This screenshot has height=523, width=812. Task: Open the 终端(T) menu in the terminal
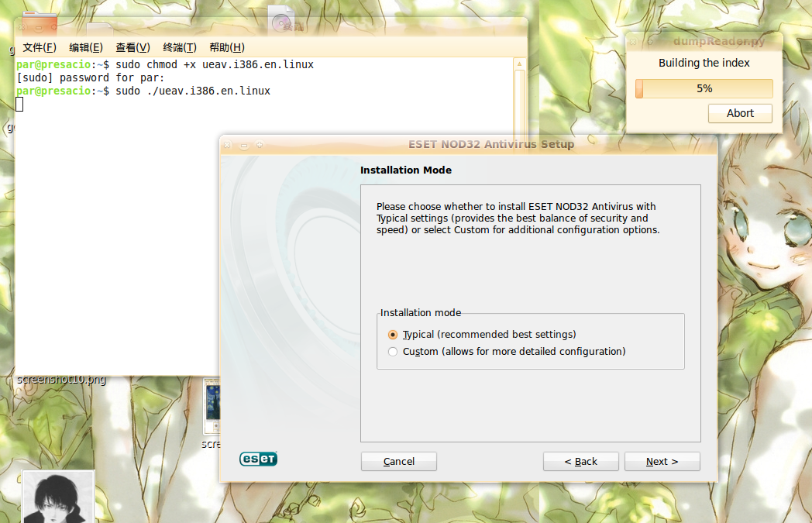pos(180,47)
